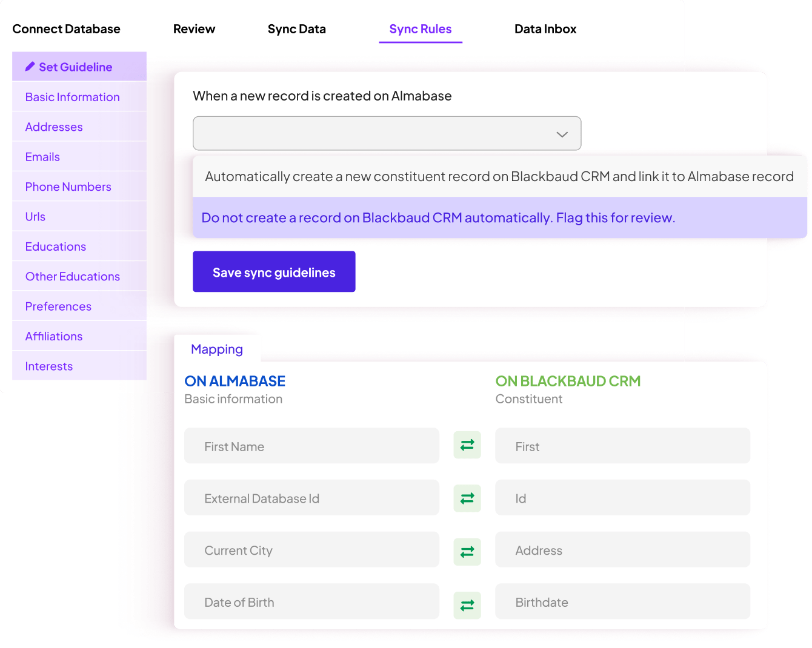Click the dropdown chevron arrow
The width and height of the screenshot is (812, 648).
pyautogui.click(x=562, y=134)
